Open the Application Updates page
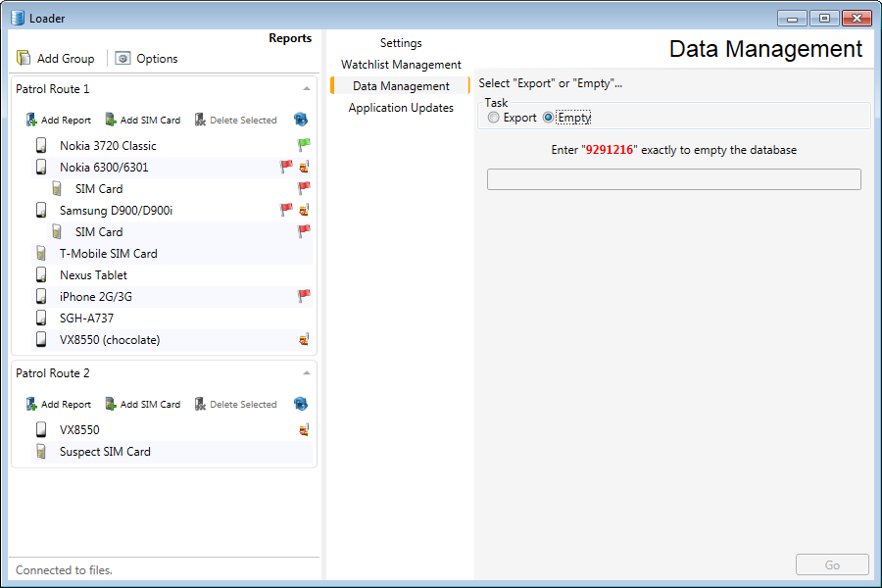This screenshot has width=882, height=588. pos(401,108)
